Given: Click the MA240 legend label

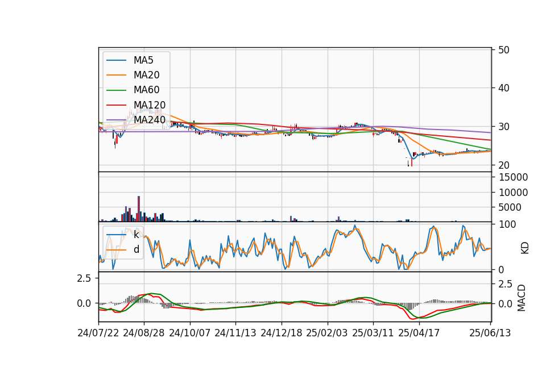Looking at the screenshot, I should pyautogui.click(x=150, y=120).
